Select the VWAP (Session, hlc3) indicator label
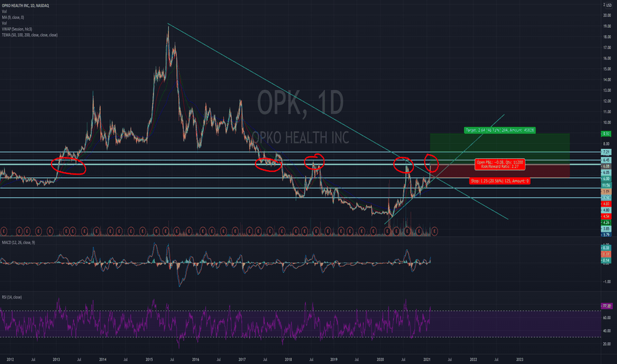617x364 pixels. click(x=17, y=29)
